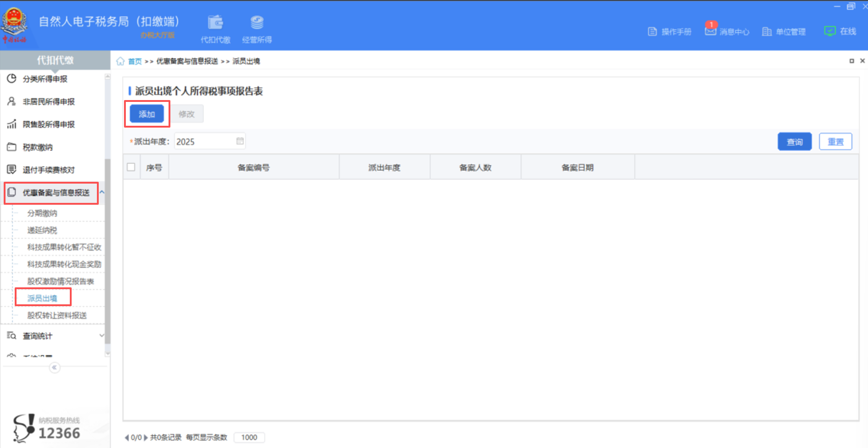The height and width of the screenshot is (448, 868).
Task: Open the 操作手册 manual icon
Action: tap(669, 31)
